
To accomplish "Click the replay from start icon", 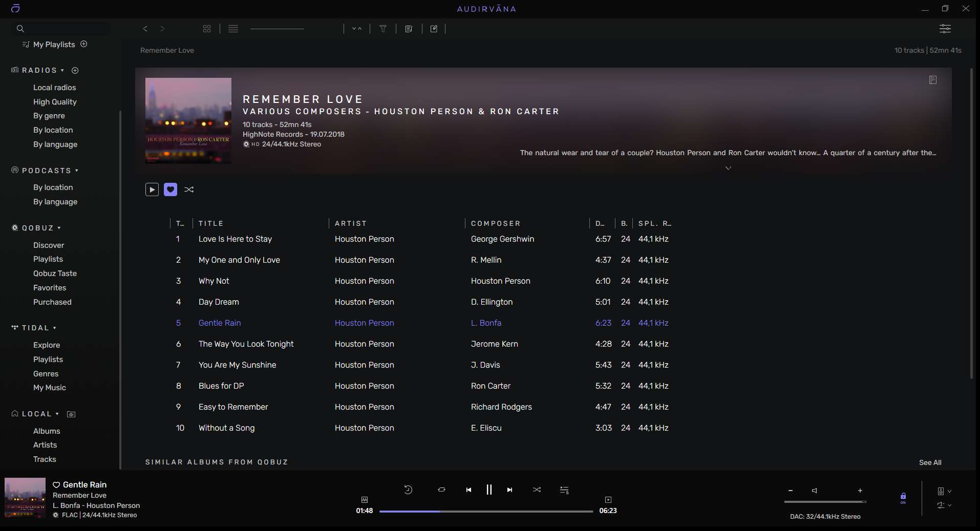I will point(408,490).
